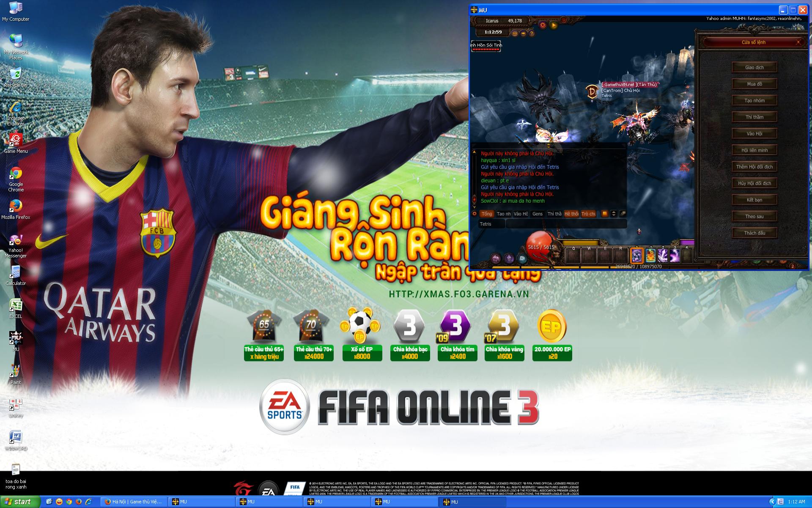Click the red gear settings icon in MU
This screenshot has width=812, height=508.
tap(543, 25)
